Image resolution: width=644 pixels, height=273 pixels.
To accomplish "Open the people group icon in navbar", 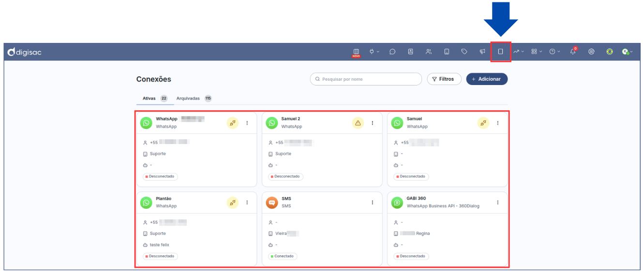I will [429, 52].
